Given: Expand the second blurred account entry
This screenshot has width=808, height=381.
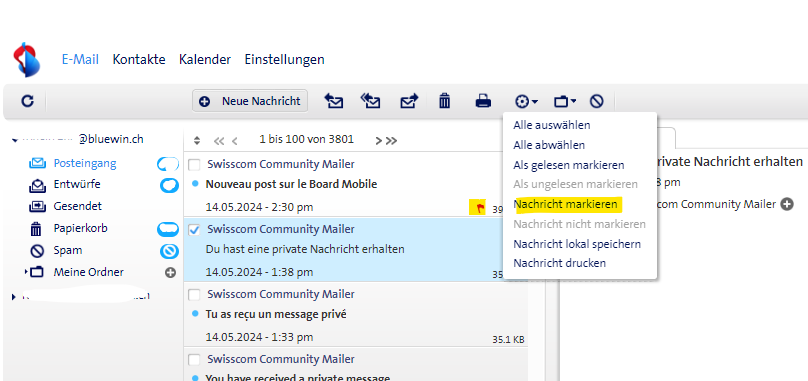Looking at the screenshot, I should [14, 296].
